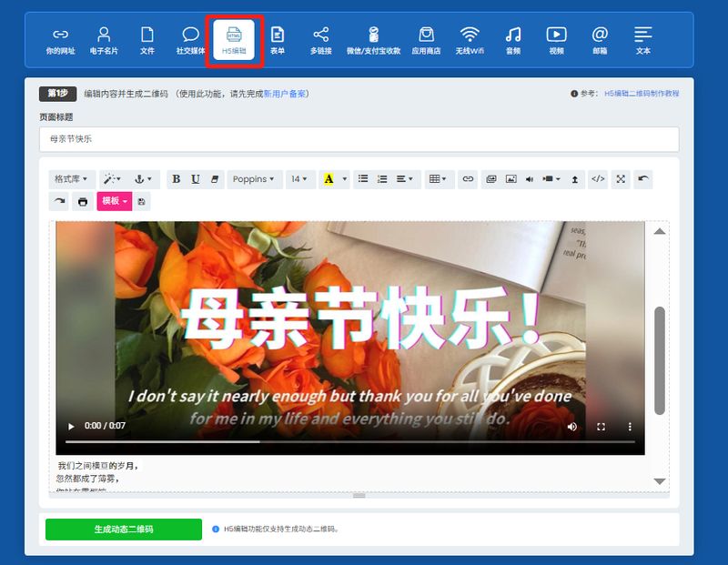Select the 多链接 multi-link icon
The height and width of the screenshot is (565, 728).
pyautogui.click(x=321, y=41)
